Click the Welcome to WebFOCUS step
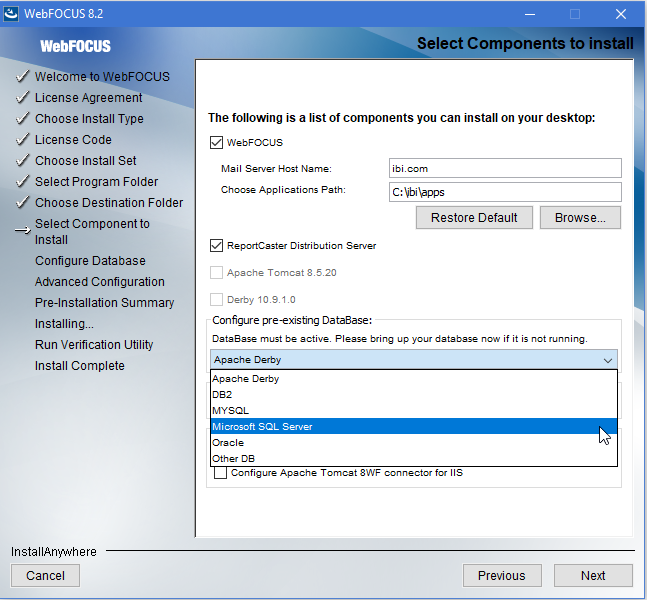 [102, 77]
